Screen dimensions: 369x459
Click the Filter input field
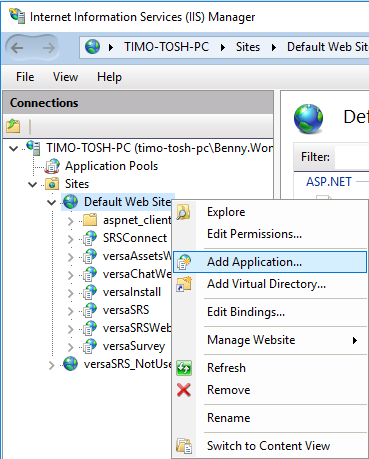tap(352, 157)
